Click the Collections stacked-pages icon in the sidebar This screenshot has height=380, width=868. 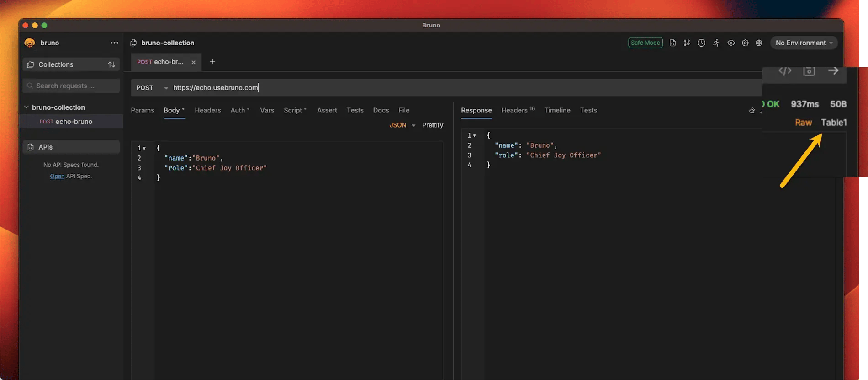pos(31,64)
